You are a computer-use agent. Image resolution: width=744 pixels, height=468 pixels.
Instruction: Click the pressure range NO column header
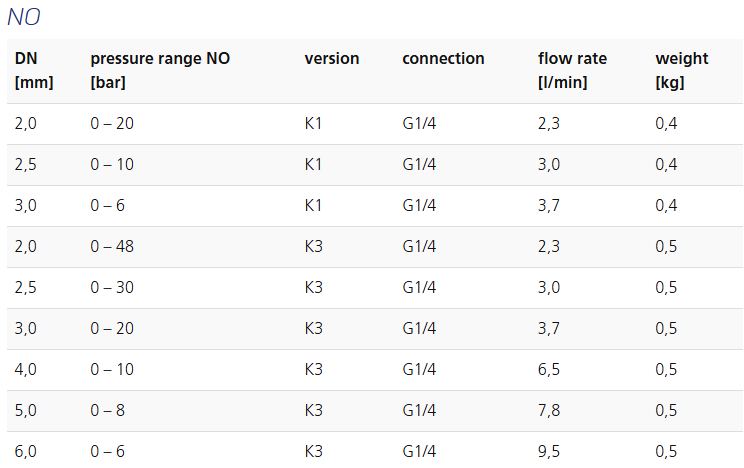tap(160, 70)
